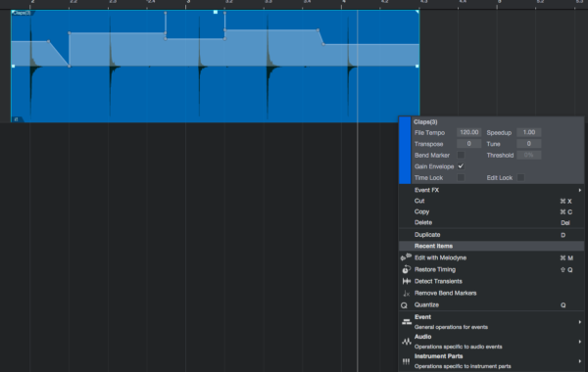
Task: Select Restore Timing menu entry
Action: (491, 269)
